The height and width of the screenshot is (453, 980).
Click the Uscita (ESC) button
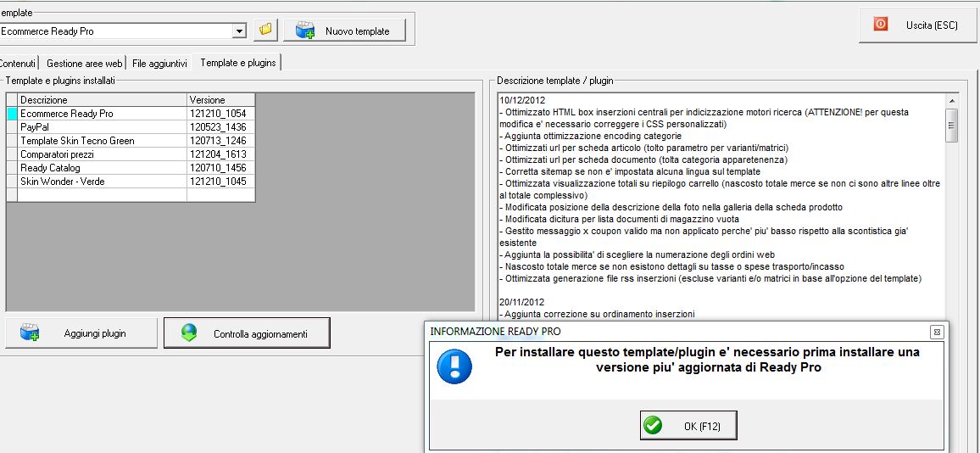[918, 25]
